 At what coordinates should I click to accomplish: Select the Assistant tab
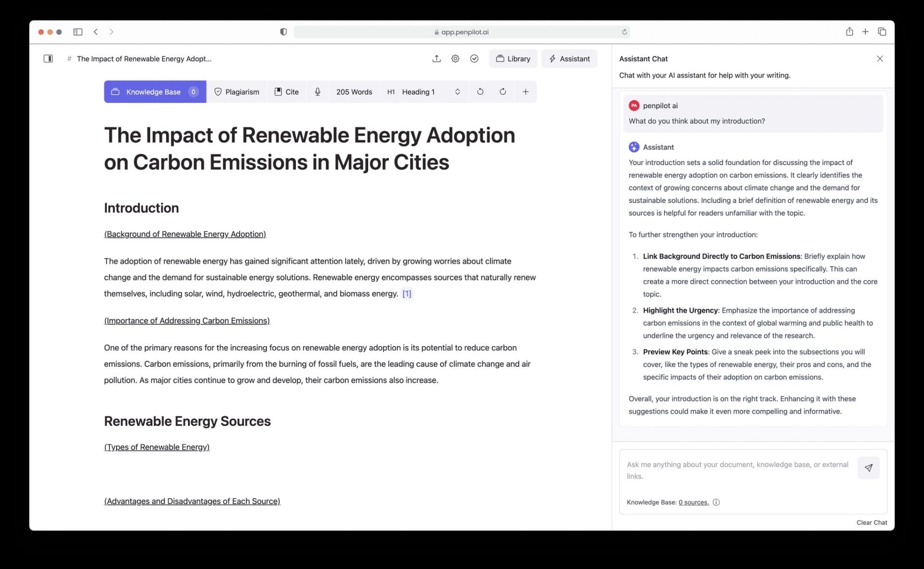coord(569,58)
